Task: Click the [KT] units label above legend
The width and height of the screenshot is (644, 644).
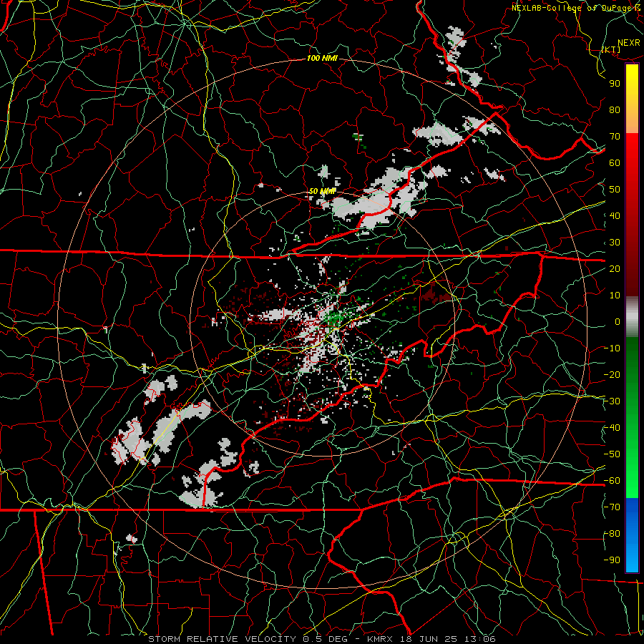Action: (611, 49)
